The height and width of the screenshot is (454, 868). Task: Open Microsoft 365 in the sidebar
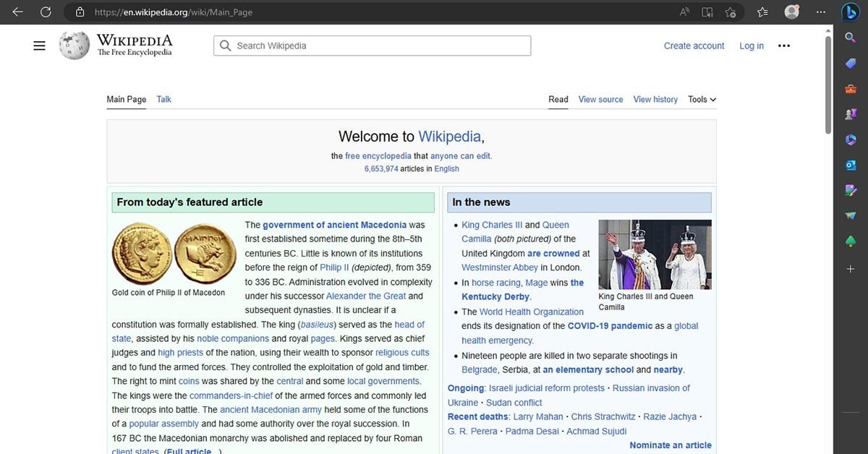pyautogui.click(x=851, y=140)
